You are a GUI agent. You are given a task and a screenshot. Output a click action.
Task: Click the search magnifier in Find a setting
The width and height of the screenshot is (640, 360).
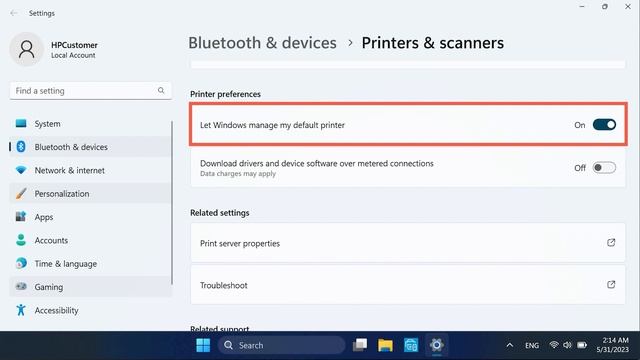pos(161,90)
